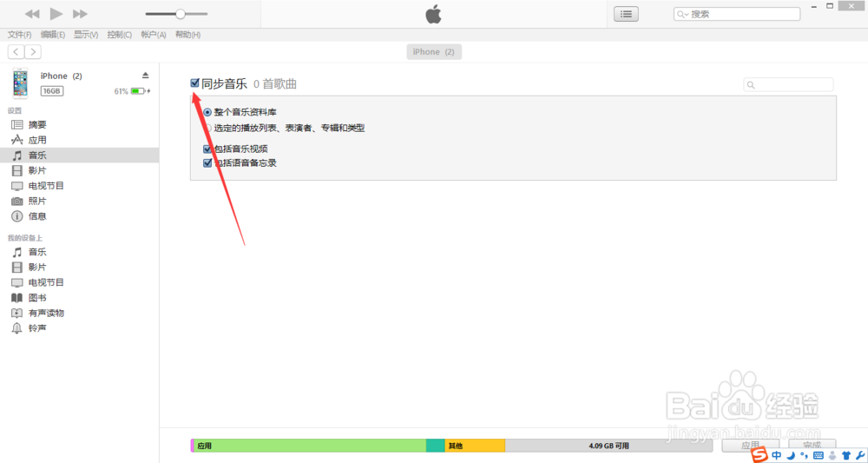The width and height of the screenshot is (868, 463).
Task: Open the 帐户(A) account menu
Action: coord(154,35)
